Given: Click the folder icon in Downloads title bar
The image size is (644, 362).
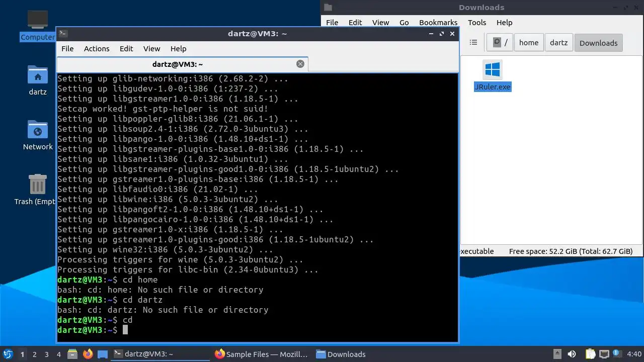Looking at the screenshot, I should (x=328, y=7).
